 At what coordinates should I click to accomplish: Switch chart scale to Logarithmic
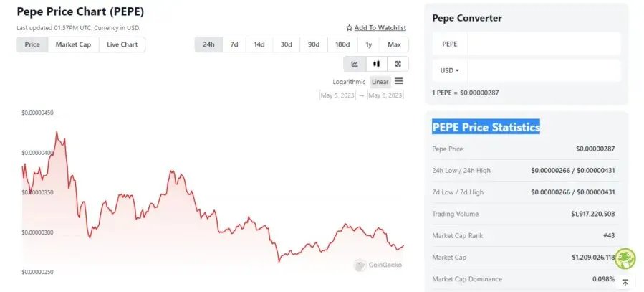[x=349, y=82]
